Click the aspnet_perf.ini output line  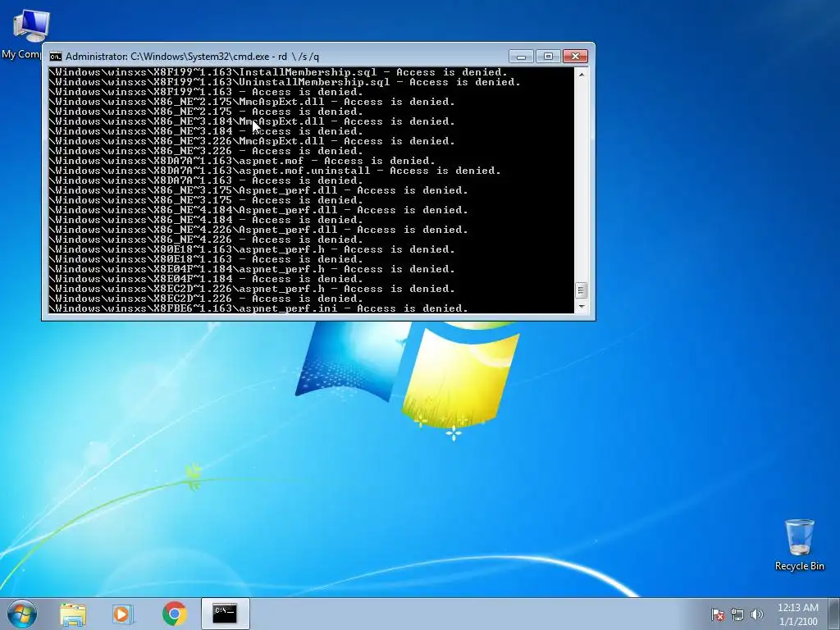coord(258,308)
